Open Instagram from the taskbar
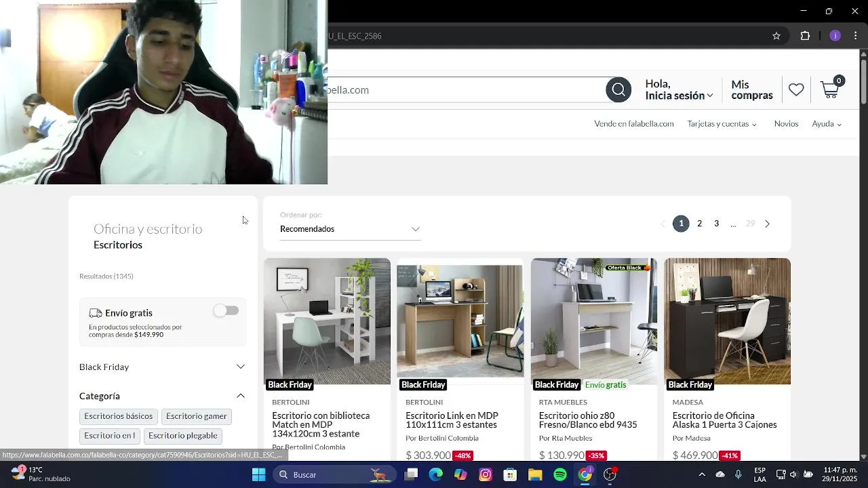 click(x=486, y=474)
